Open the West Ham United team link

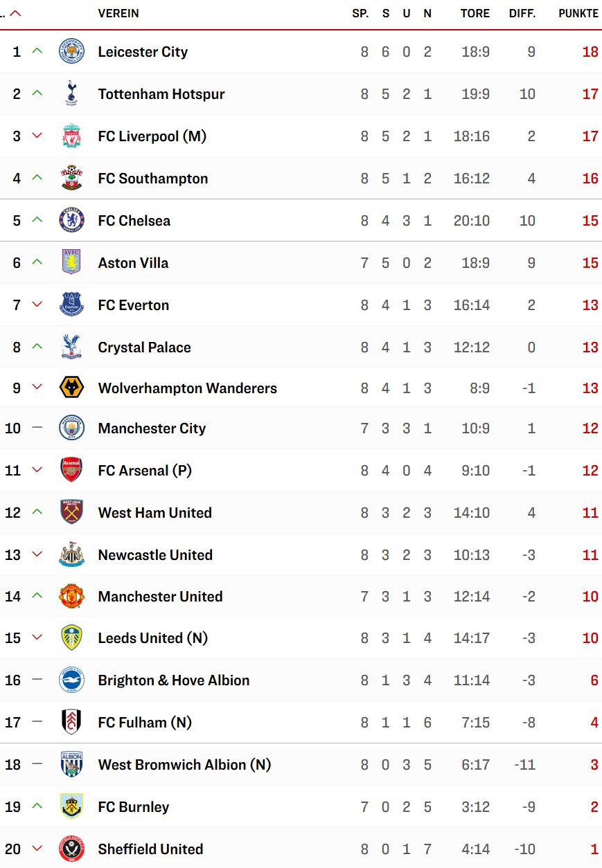coord(155,513)
